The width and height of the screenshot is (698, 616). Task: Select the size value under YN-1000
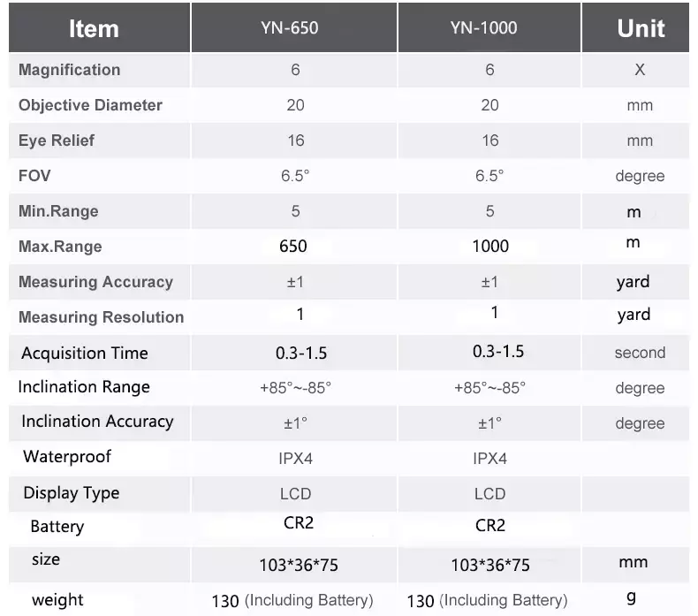click(490, 566)
